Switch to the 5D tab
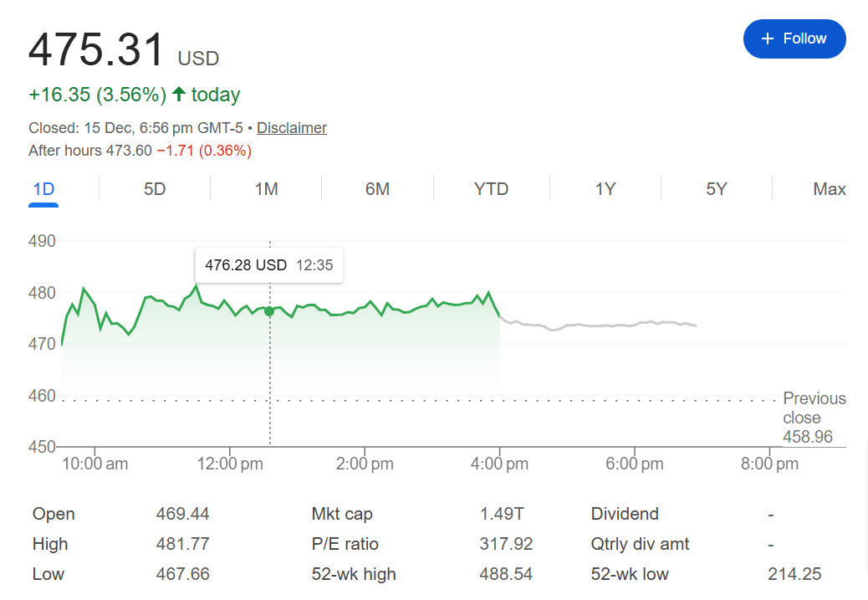Screen dimensions: 868x600 point(155,189)
